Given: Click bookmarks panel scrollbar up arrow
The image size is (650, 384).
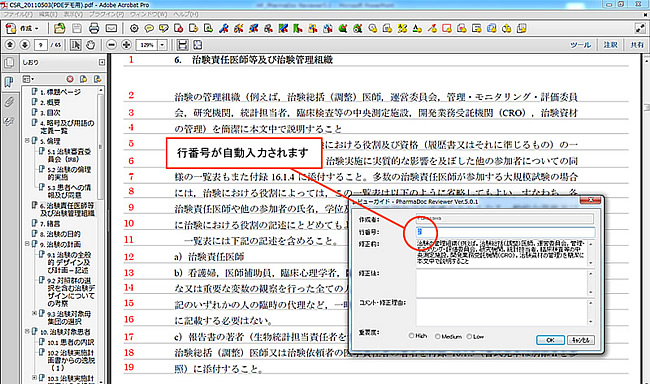Looking at the screenshot, I should point(101,90).
